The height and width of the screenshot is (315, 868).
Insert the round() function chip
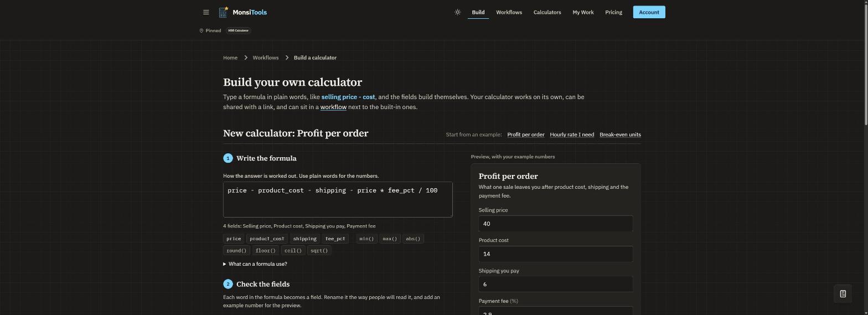[x=236, y=250]
